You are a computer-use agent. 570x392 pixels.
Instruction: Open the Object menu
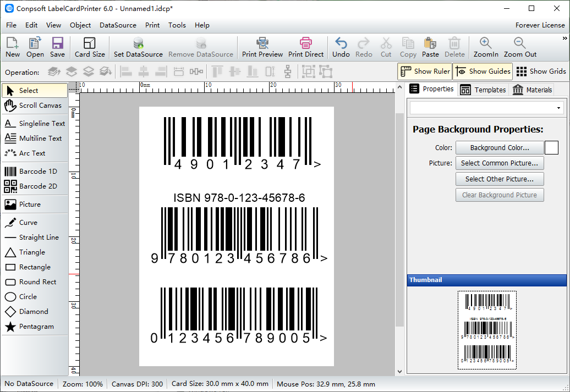(80, 25)
